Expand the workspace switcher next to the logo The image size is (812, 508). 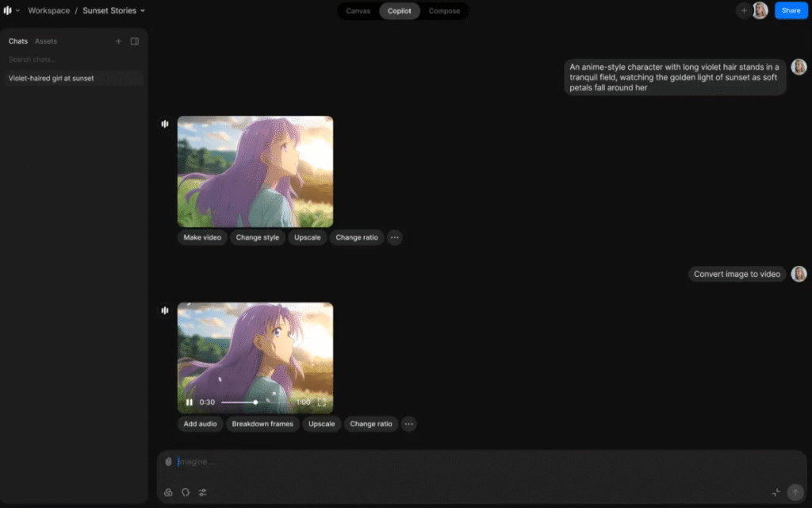pyautogui.click(x=17, y=10)
